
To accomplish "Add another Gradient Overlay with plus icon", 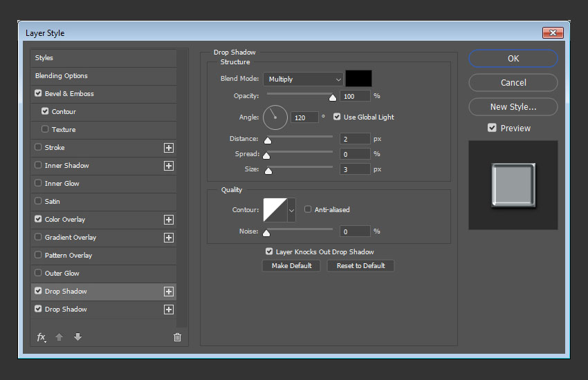I will click(x=169, y=238).
